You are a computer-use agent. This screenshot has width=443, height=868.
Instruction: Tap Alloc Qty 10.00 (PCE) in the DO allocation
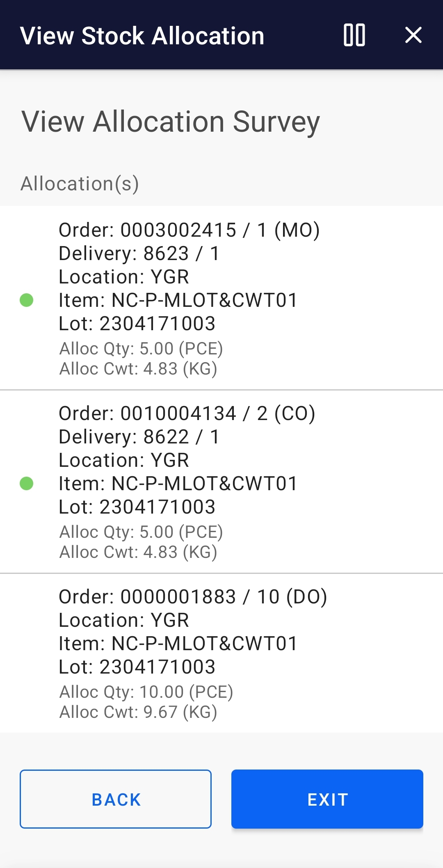146,692
